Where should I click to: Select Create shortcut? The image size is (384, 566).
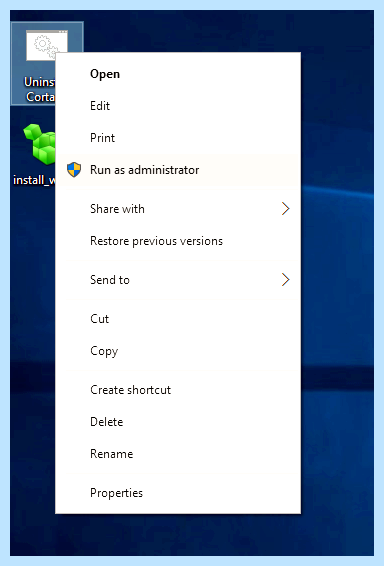pyautogui.click(x=178, y=390)
